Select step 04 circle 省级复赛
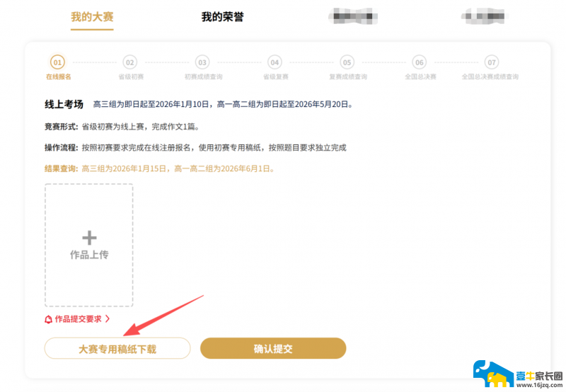 tap(275, 62)
